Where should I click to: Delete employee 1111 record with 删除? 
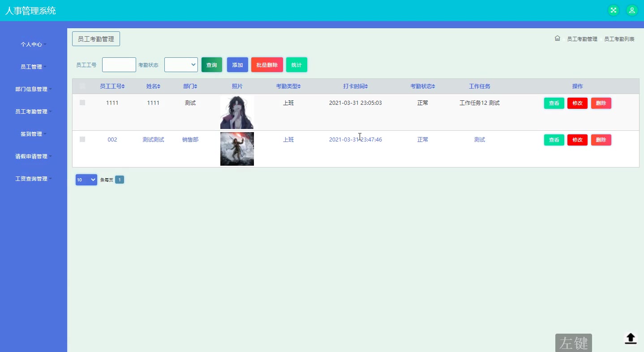coord(601,103)
